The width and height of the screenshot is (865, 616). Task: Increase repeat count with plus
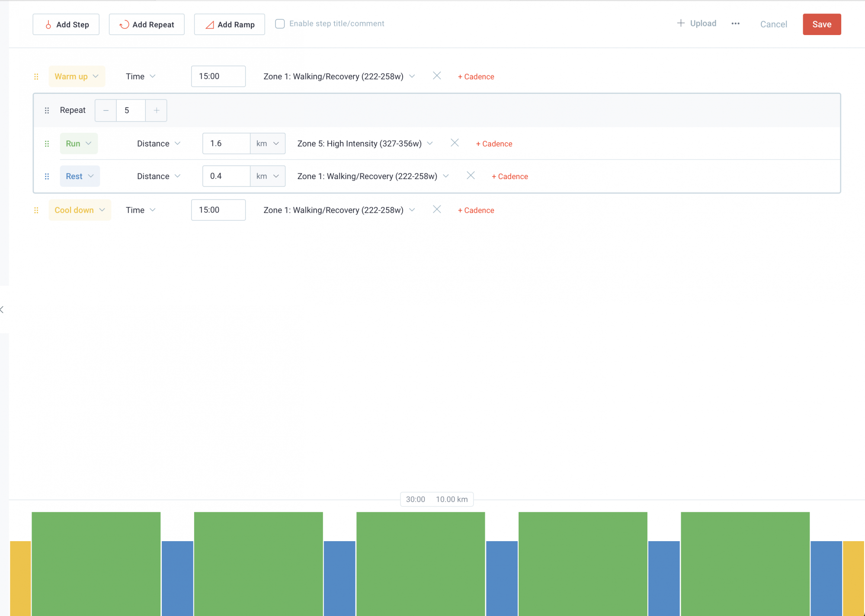point(156,110)
